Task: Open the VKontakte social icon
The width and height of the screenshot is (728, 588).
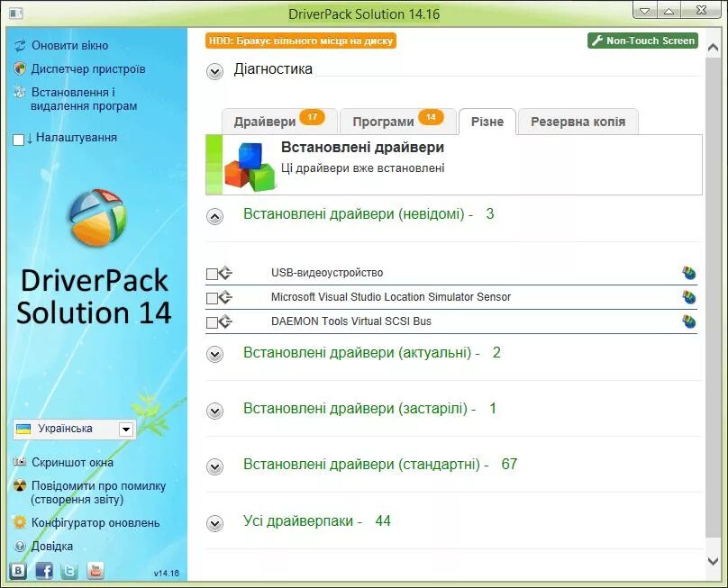Action: tap(19, 570)
